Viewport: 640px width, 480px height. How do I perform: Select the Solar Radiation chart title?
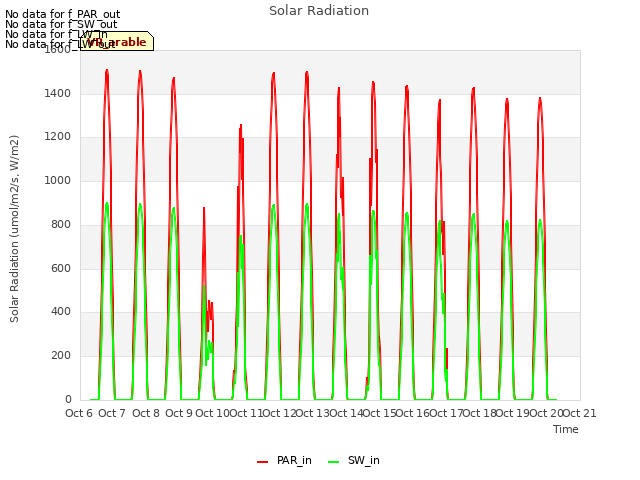[319, 11]
